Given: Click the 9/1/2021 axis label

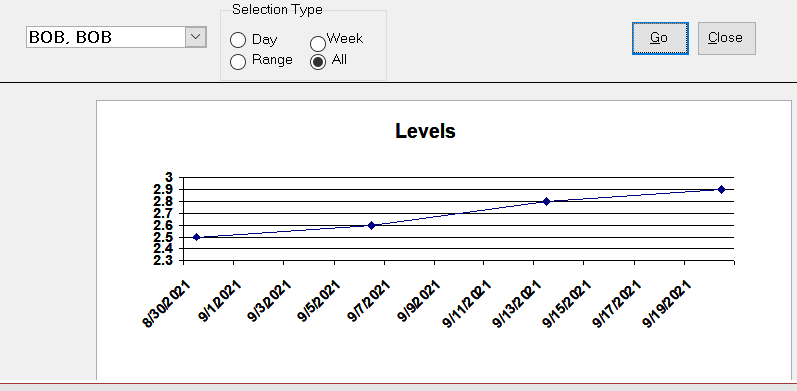Looking at the screenshot, I should [x=220, y=302].
